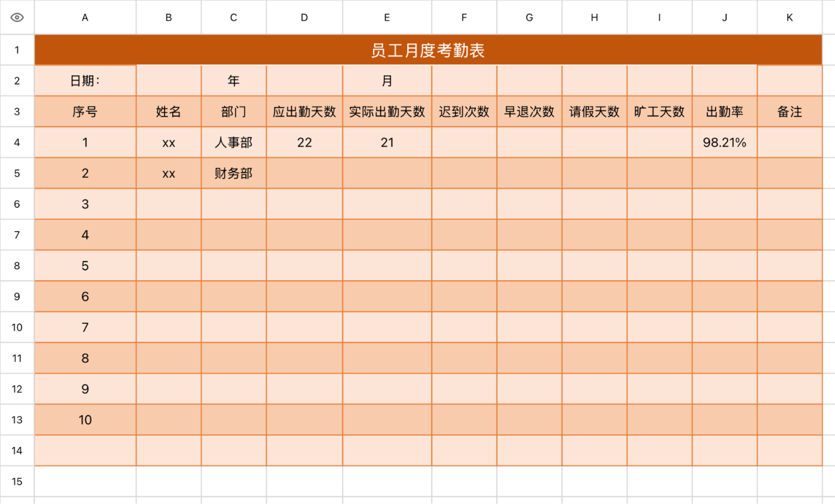Click the xx name cell in row 4

coord(168,142)
